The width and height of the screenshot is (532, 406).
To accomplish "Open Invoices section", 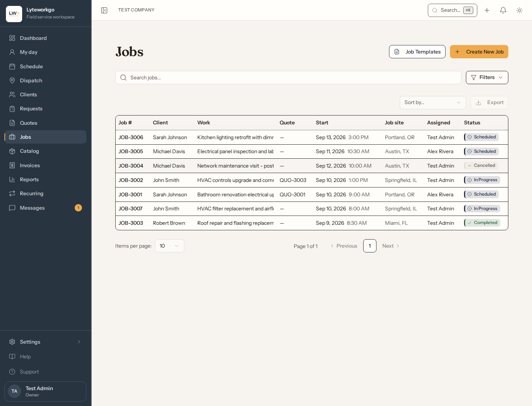I will 45,165.
